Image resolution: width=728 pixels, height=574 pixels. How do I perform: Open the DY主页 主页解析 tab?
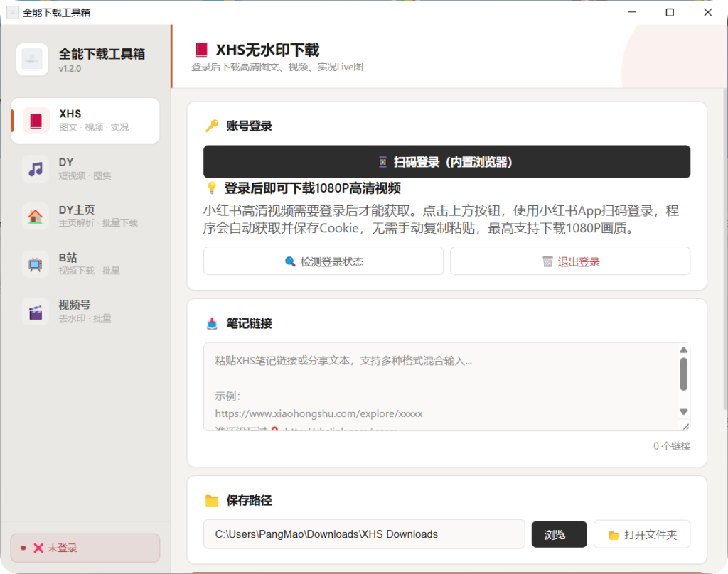85,216
